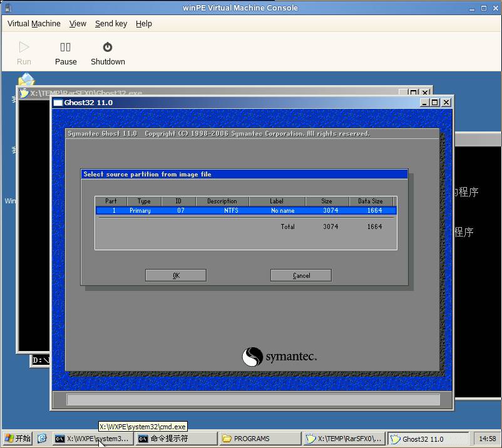The height and width of the screenshot is (448, 502).
Task: Open Internet Explorer from quick launch
Action: coord(42,439)
